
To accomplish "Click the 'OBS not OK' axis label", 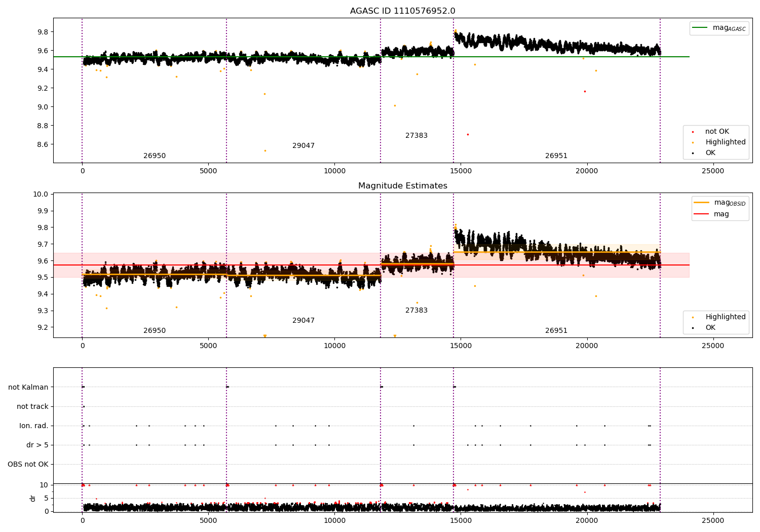I will 28,465.
